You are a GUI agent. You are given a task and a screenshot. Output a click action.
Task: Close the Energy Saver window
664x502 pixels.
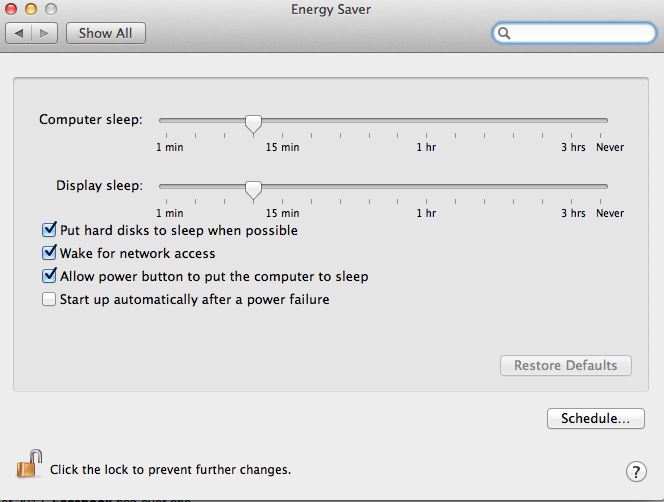[11, 9]
